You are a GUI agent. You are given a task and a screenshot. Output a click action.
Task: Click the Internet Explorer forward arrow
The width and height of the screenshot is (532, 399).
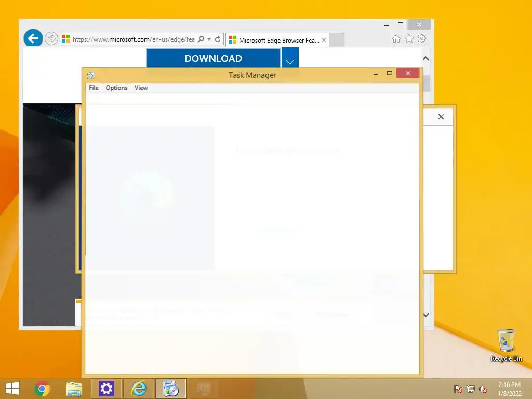[51, 38]
